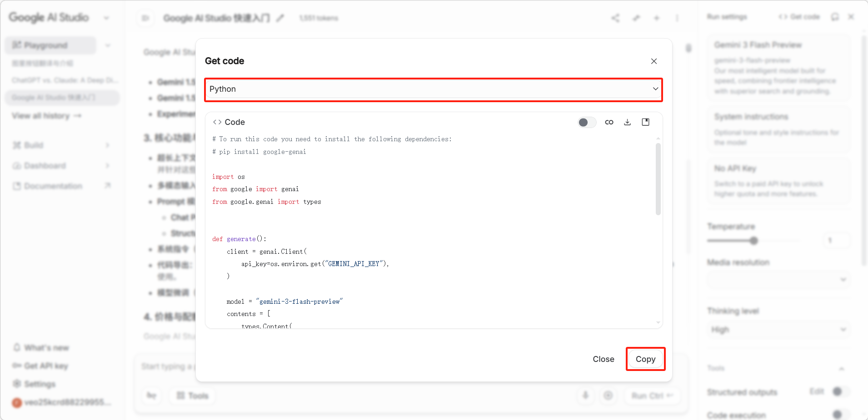
Task: Toggle the sidebar panel icon near title
Action: click(x=145, y=18)
